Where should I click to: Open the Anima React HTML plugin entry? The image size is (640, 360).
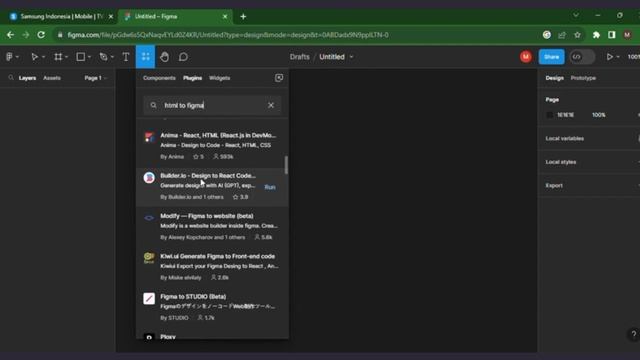[212, 146]
